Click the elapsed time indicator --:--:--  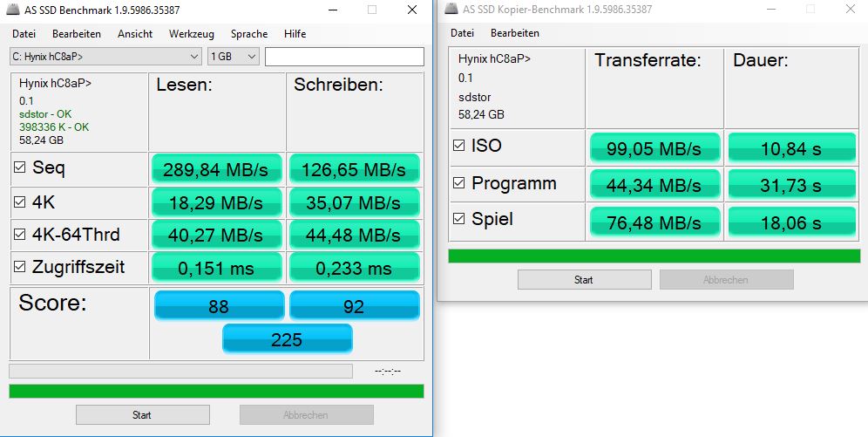pos(388,371)
